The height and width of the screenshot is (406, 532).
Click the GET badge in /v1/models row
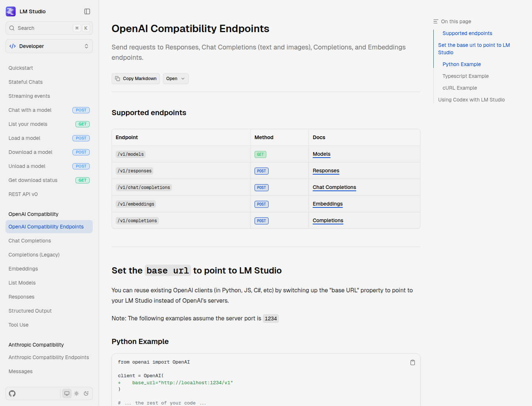(x=260, y=154)
